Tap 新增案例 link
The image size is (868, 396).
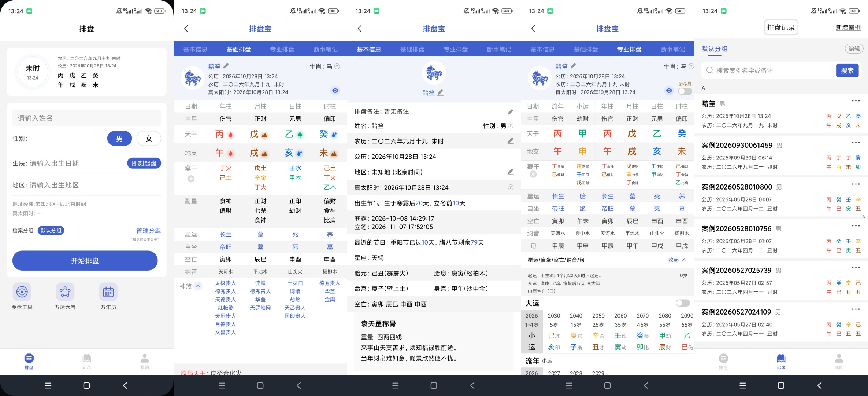[848, 28]
